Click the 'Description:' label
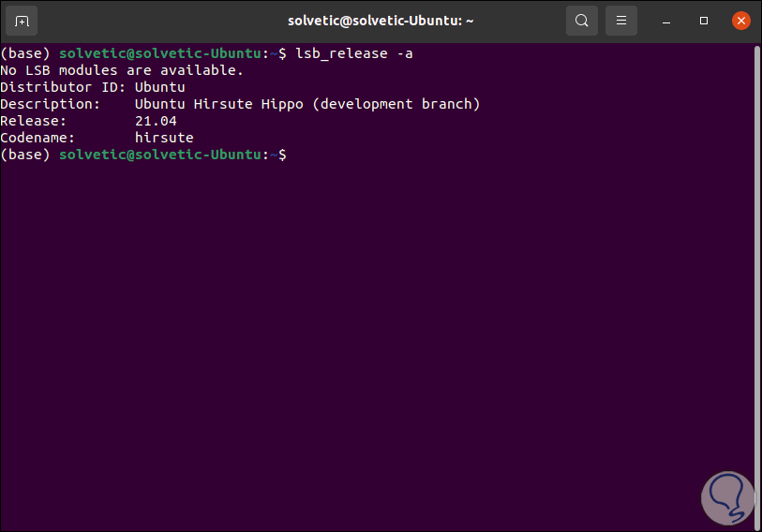This screenshot has width=762, height=532. pyautogui.click(x=50, y=104)
